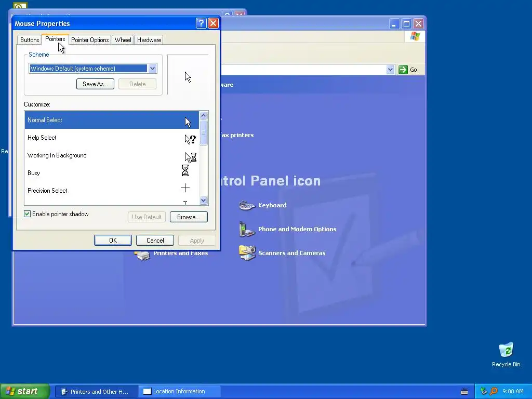Image resolution: width=532 pixels, height=399 pixels.
Task: Open Phone and Modem Options link
Action: tap(297, 229)
